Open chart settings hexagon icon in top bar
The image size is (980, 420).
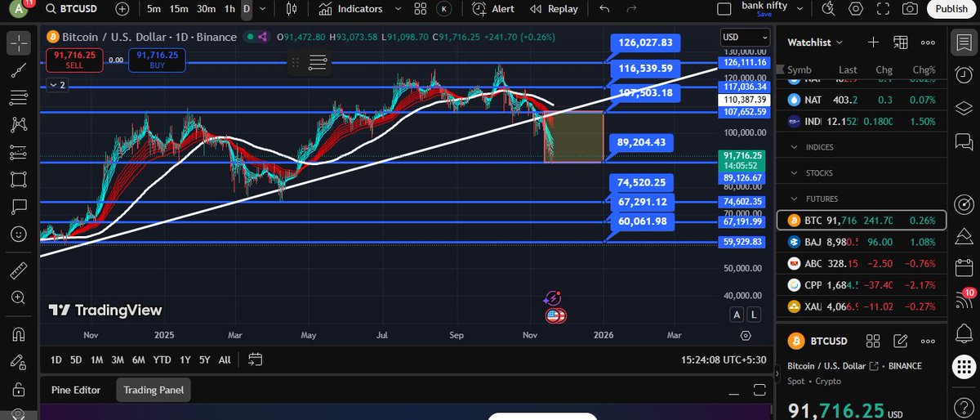[x=855, y=9]
